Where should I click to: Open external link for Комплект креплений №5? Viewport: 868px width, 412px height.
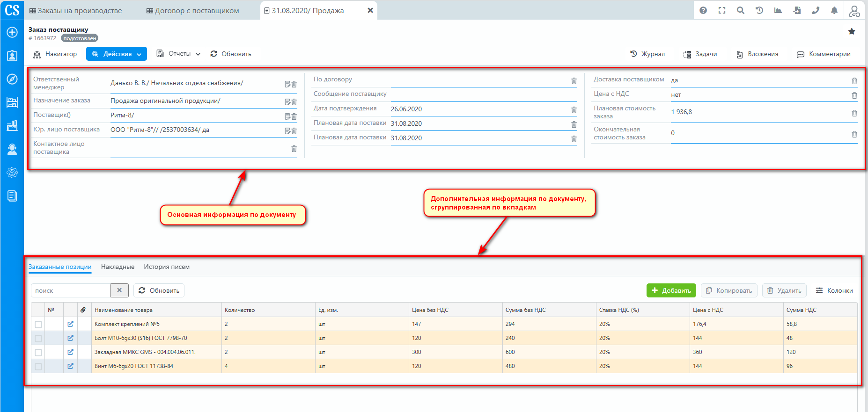70,324
